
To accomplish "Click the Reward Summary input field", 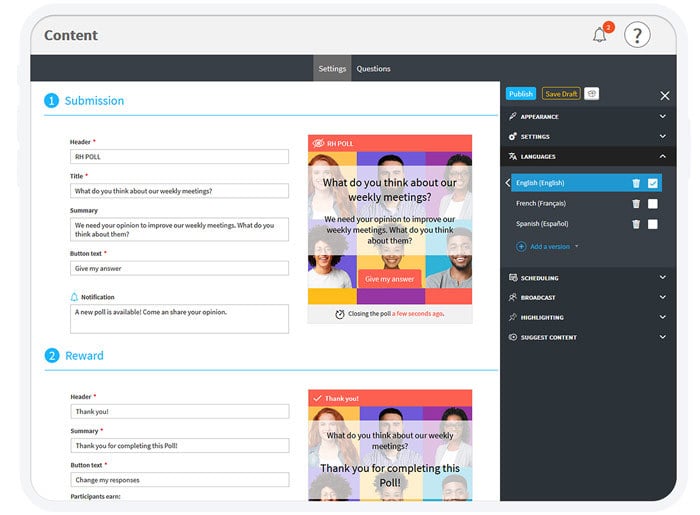I will pyautogui.click(x=179, y=445).
